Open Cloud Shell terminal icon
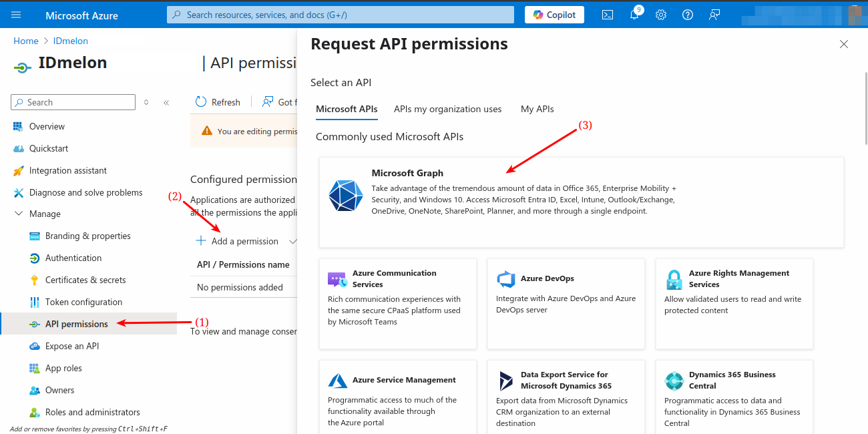 (608, 15)
